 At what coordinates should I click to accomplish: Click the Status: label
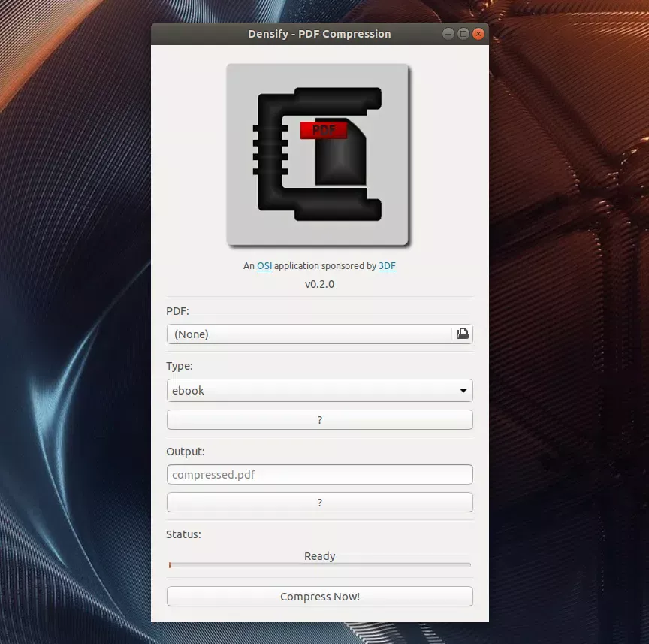click(183, 534)
